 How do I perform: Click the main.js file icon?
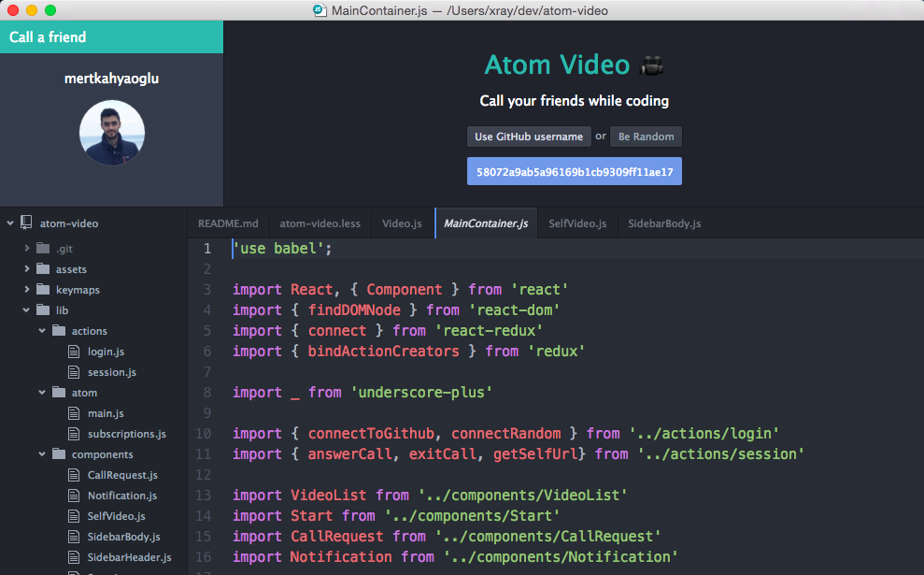pos(74,413)
